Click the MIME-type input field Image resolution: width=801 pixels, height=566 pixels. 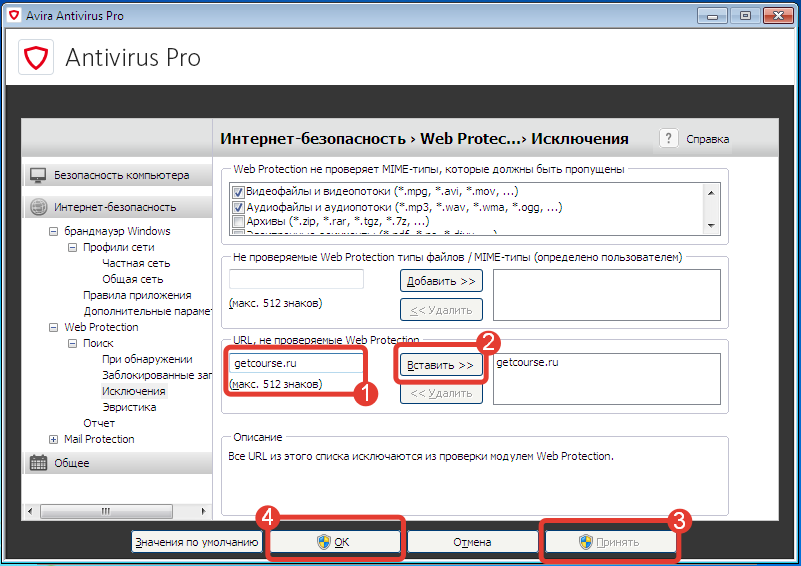[296, 279]
